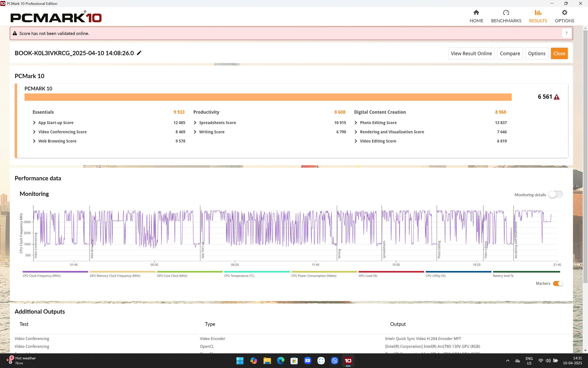Screen dimensions: 588x368
Task: Open the Benchmarks gauge icon
Action: (506, 12)
